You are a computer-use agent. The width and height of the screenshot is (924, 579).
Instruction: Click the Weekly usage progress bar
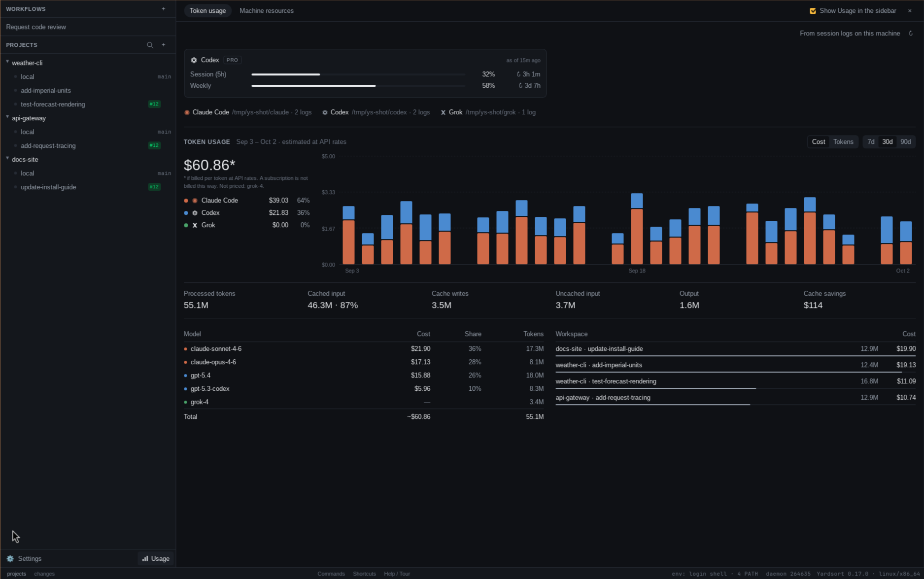click(x=358, y=86)
